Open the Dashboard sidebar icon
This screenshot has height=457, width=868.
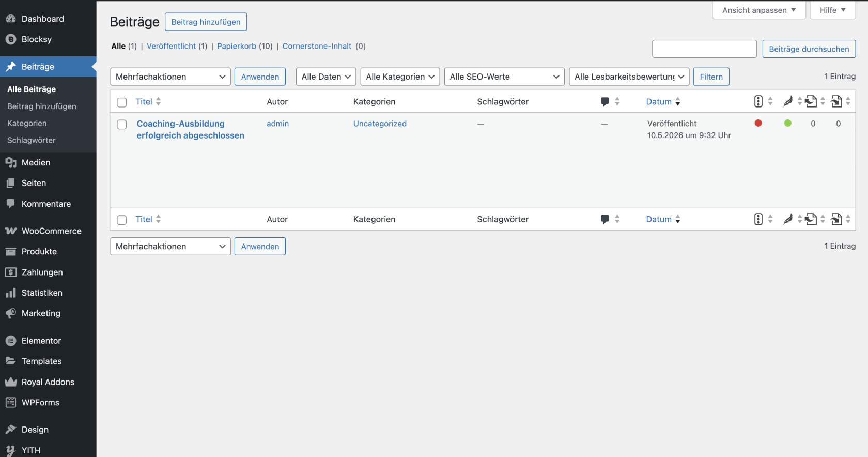coord(11,19)
